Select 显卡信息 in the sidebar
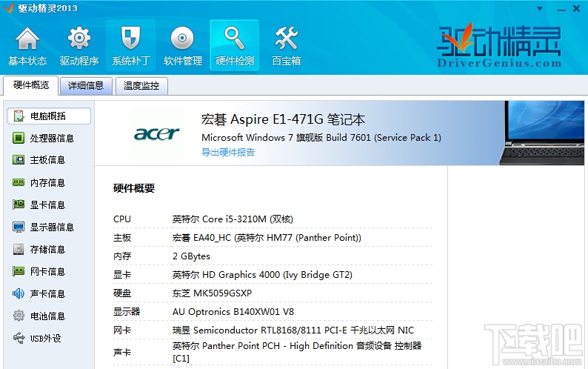 click(x=49, y=205)
